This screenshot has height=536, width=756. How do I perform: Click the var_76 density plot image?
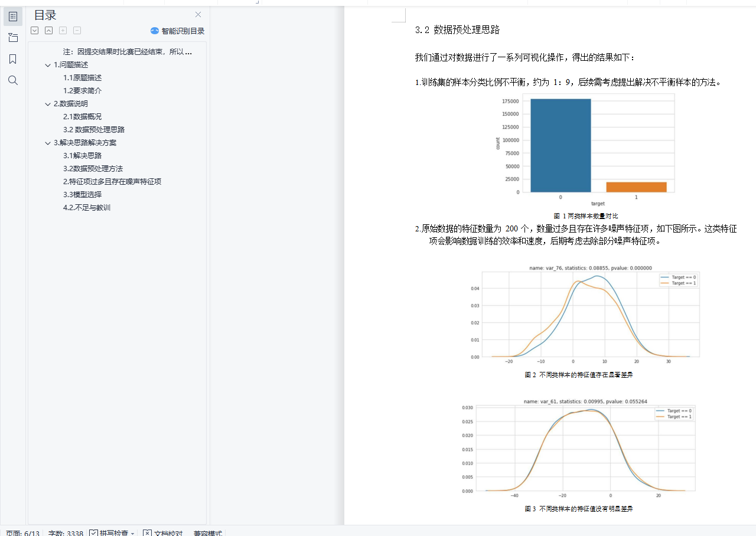(586, 315)
